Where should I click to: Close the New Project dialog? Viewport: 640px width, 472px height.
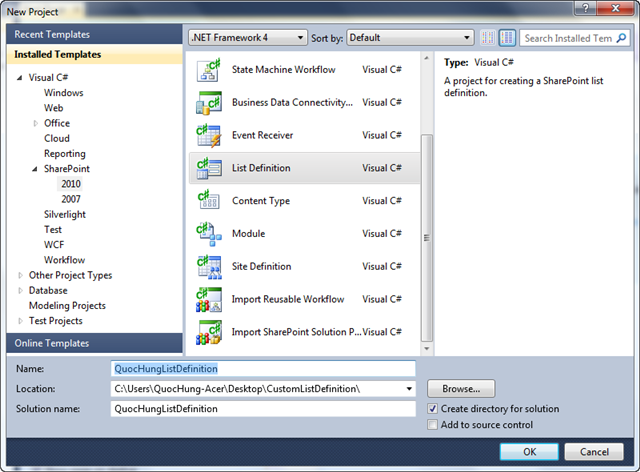[616, 8]
